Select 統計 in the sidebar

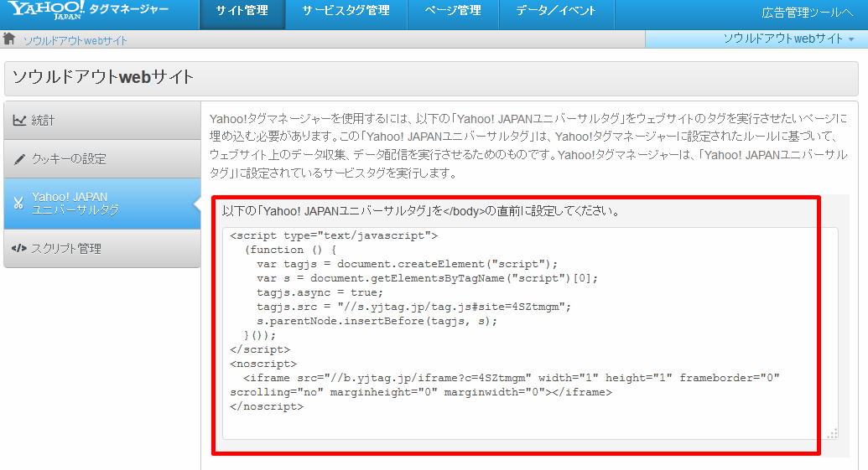coord(101,121)
